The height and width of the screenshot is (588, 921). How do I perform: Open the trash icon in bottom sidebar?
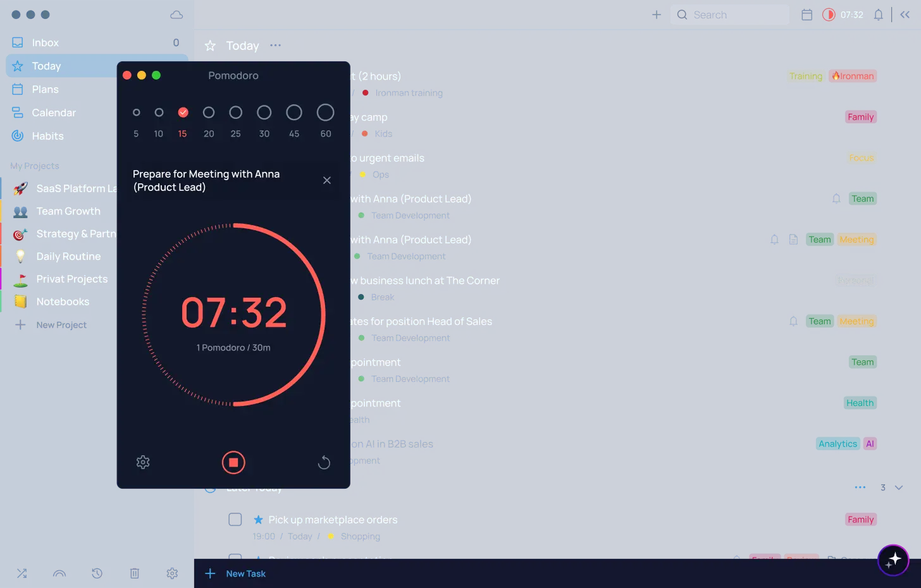(135, 573)
